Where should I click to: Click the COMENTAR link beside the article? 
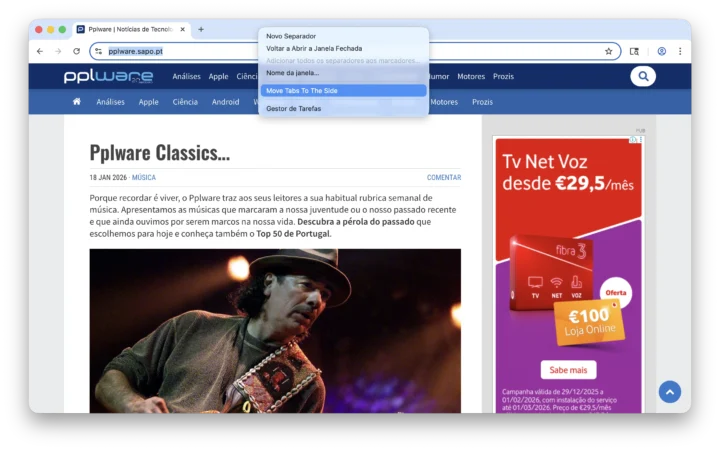(x=444, y=177)
